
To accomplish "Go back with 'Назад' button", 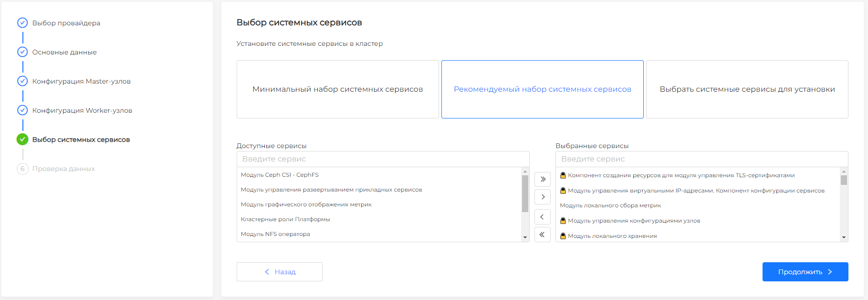I will click(x=280, y=272).
